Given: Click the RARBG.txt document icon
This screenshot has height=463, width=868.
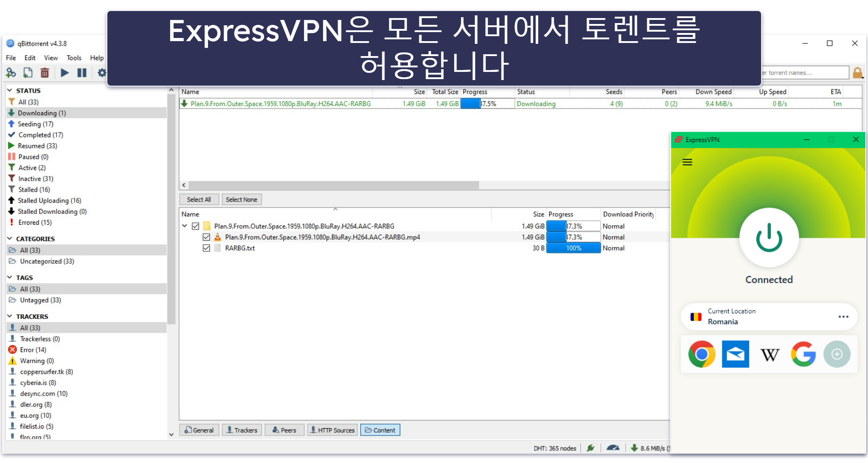Looking at the screenshot, I should (x=218, y=248).
